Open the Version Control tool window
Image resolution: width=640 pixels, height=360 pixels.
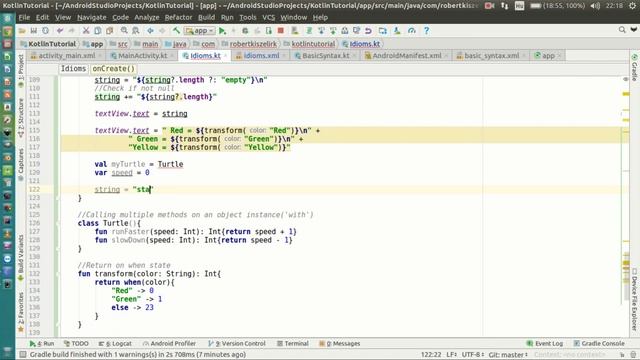click(x=237, y=344)
